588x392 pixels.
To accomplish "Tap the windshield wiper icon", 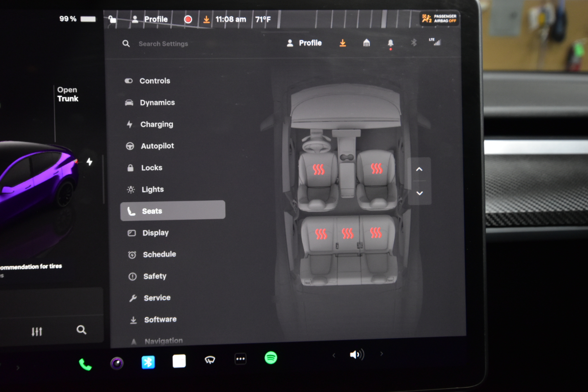I will coord(210,360).
